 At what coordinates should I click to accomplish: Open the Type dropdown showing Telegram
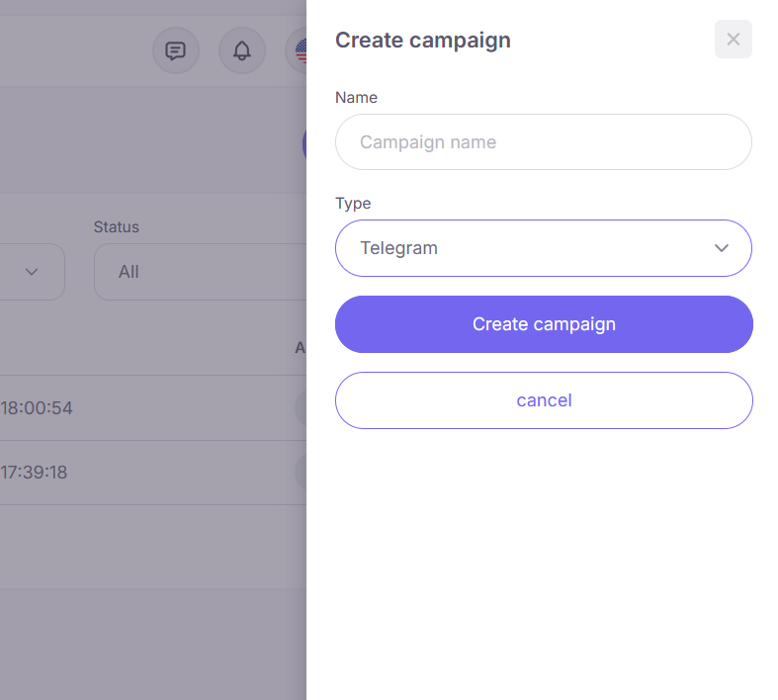point(544,248)
